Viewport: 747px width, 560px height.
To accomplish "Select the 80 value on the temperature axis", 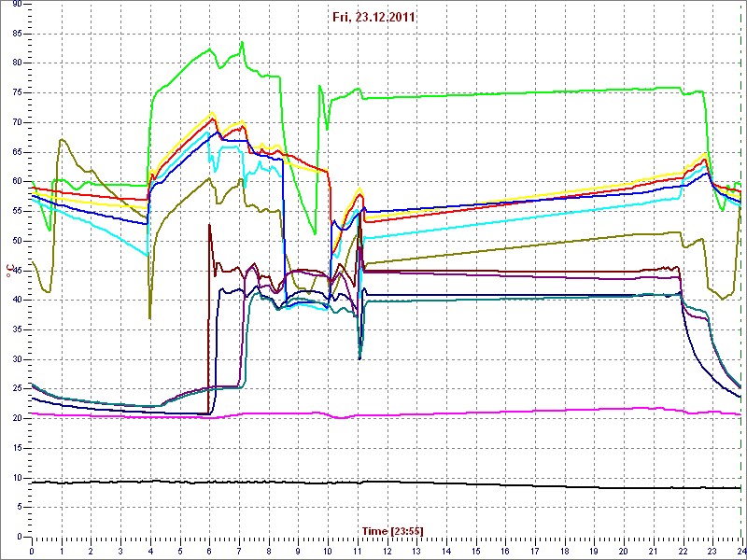I will tap(17, 63).
